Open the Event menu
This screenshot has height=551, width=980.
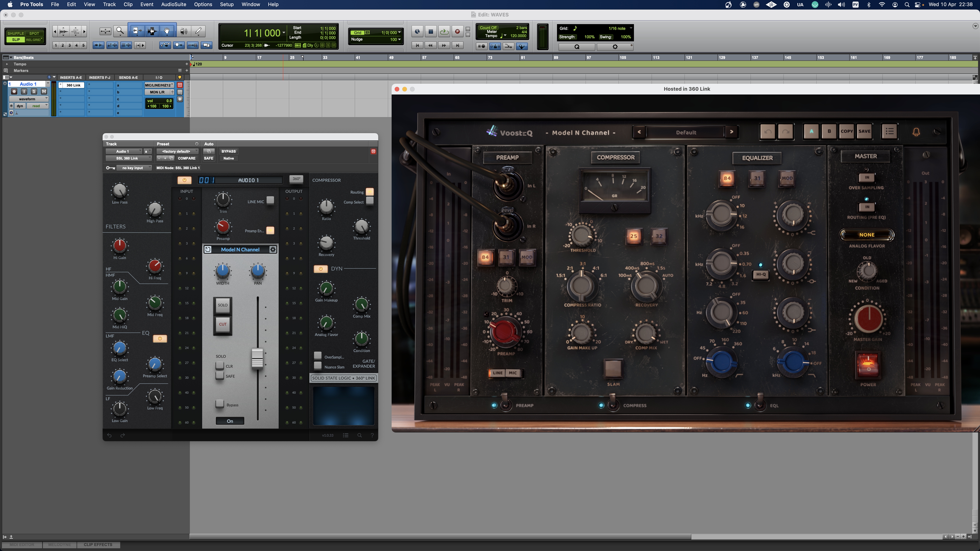pos(147,5)
